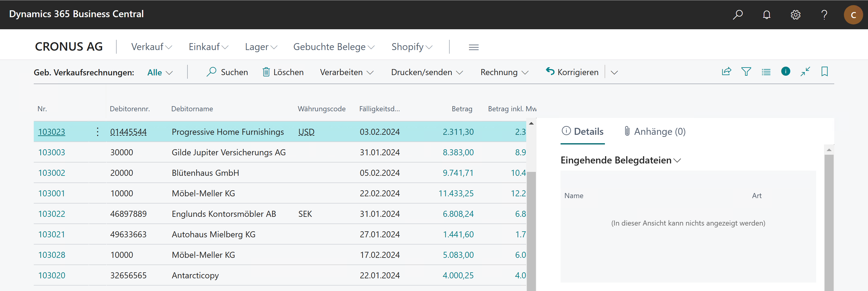Sort FactBox by Name column
The height and width of the screenshot is (291, 868).
574,196
